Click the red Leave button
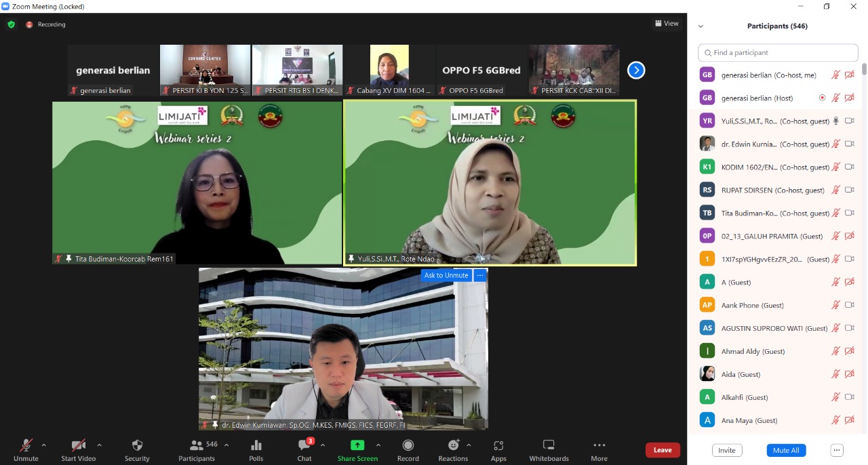Viewport: 868px width, 465px height. tap(663, 450)
